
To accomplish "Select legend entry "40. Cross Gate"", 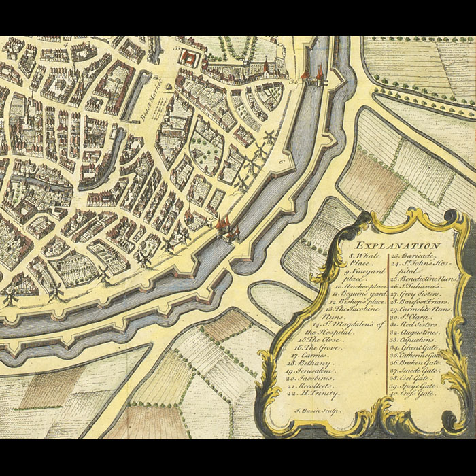I will tap(413, 394).
